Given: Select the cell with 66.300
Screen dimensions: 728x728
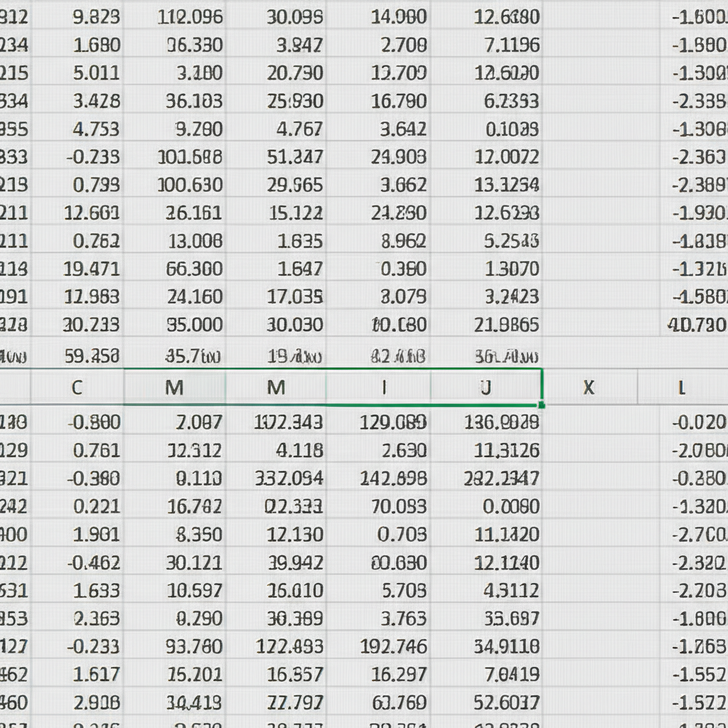Looking at the screenshot, I should click(175, 268).
